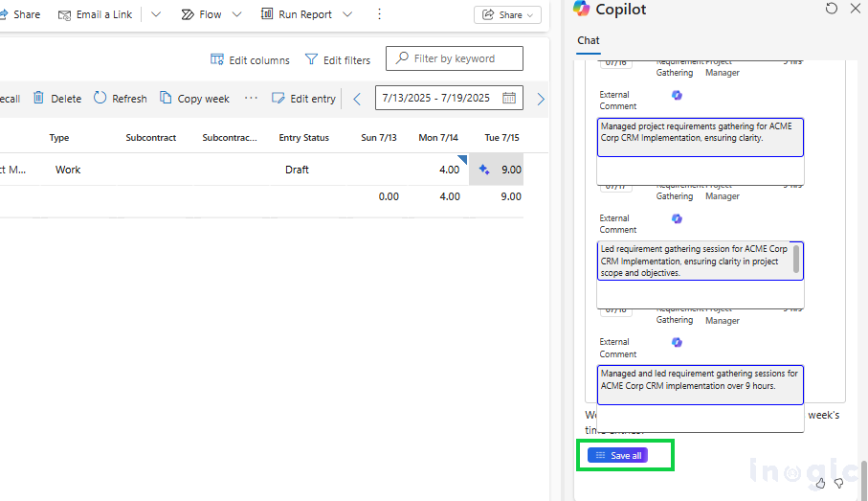Select the Draft entry status cell
Screen dimensions: 868x501
(x=298, y=170)
